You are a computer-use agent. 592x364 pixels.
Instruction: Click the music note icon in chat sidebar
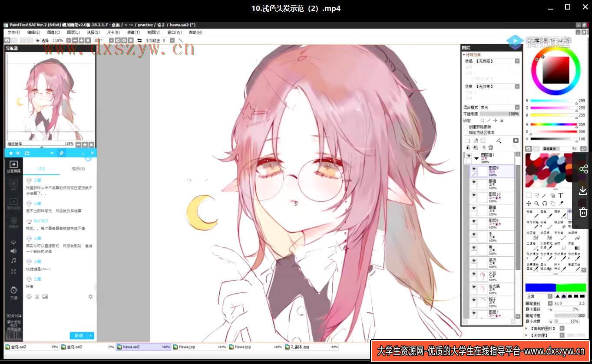coord(13,260)
